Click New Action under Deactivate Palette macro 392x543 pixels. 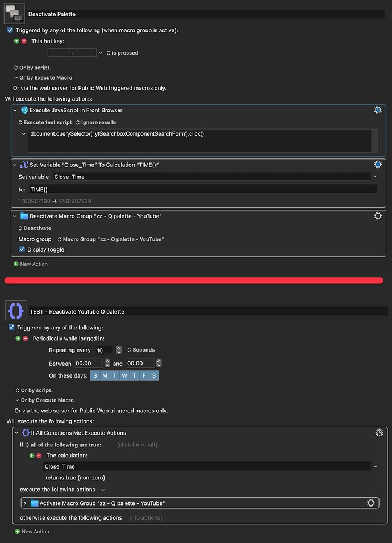click(x=34, y=264)
